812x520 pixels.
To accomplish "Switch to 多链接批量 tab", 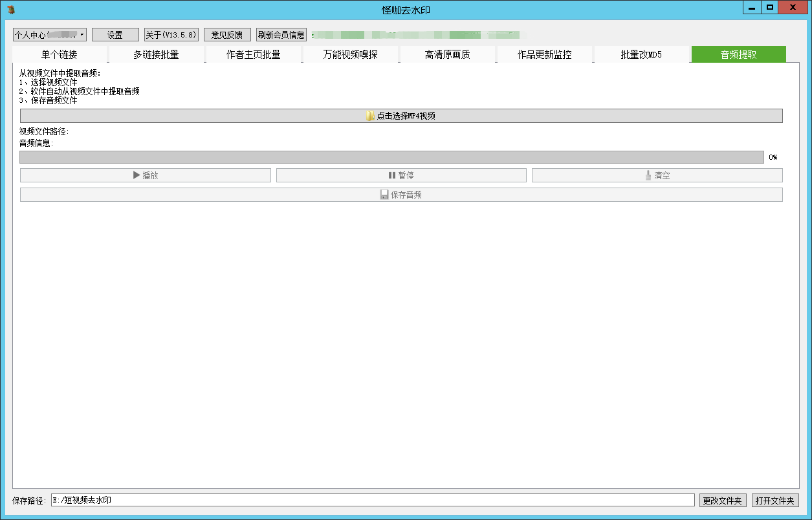I will point(157,54).
